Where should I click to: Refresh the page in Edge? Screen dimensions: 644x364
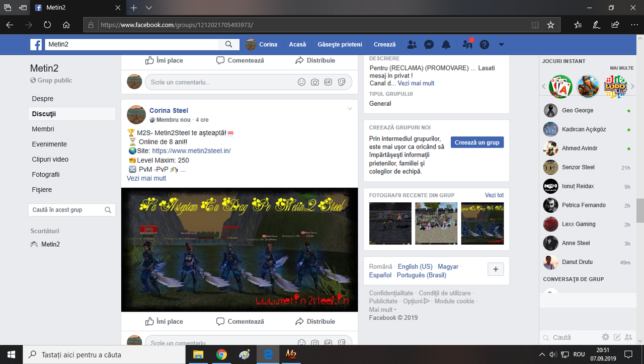(47, 25)
